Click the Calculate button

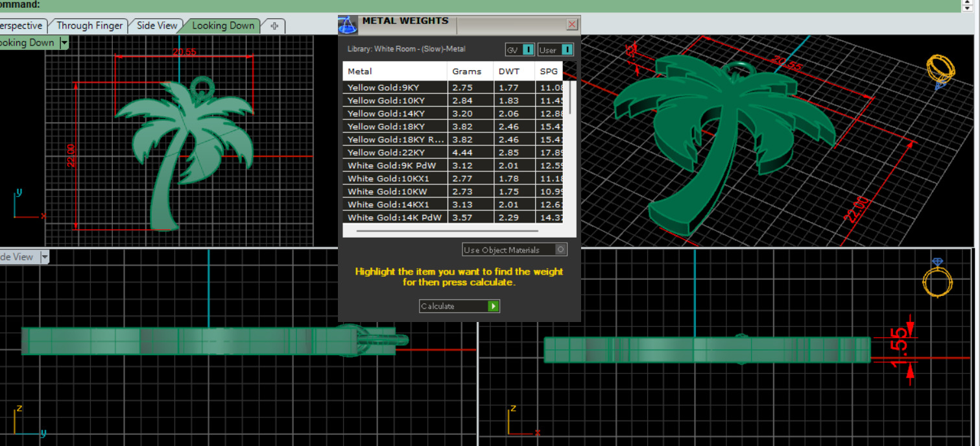pyautogui.click(x=459, y=306)
